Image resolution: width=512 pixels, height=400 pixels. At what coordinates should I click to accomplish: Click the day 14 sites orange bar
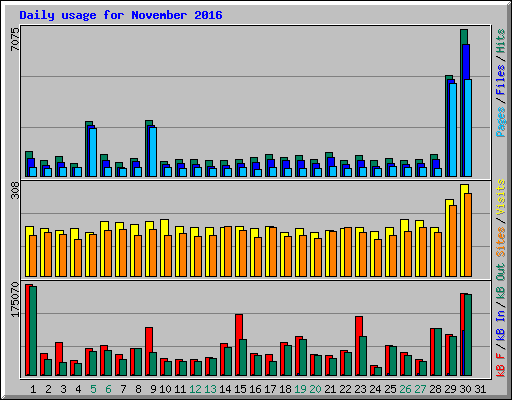coord(228,252)
